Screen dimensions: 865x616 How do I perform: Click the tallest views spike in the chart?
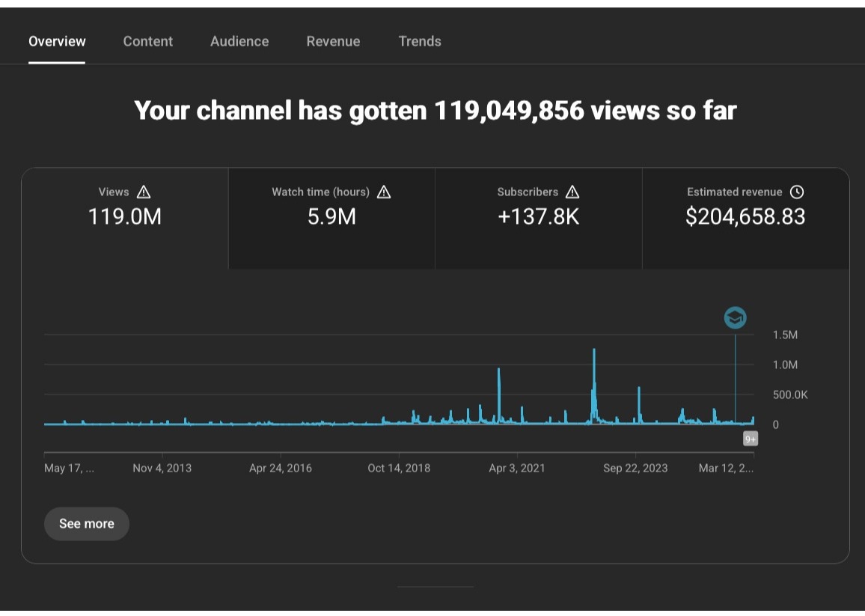coord(594,385)
